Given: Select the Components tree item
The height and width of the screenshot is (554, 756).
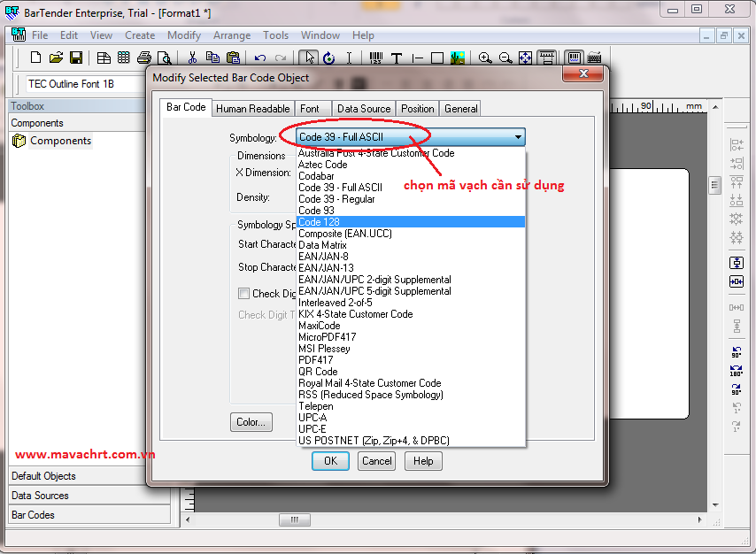Looking at the screenshot, I should pyautogui.click(x=60, y=141).
